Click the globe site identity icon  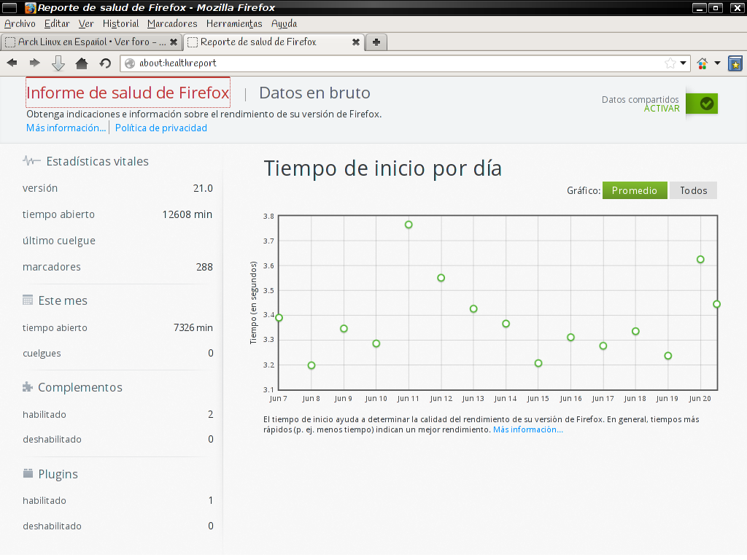130,63
